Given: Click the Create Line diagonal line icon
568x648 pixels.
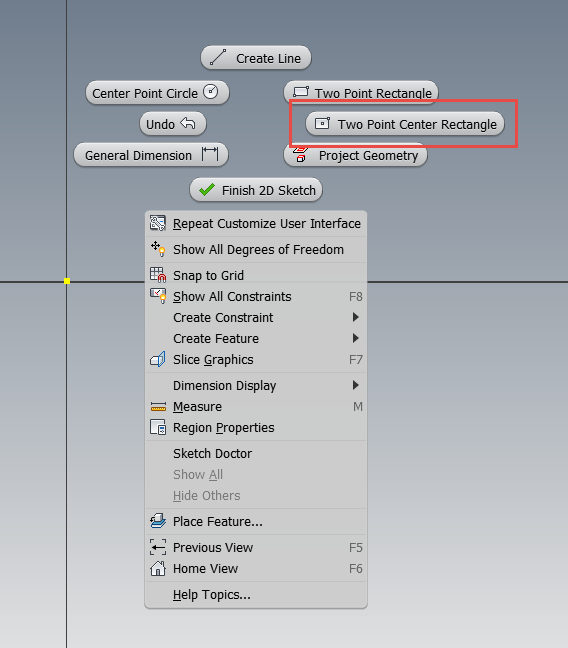Looking at the screenshot, I should coord(218,57).
